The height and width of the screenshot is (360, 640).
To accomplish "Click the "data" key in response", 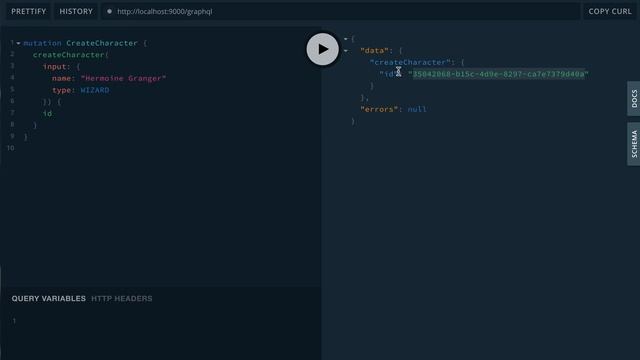I will (x=374, y=51).
